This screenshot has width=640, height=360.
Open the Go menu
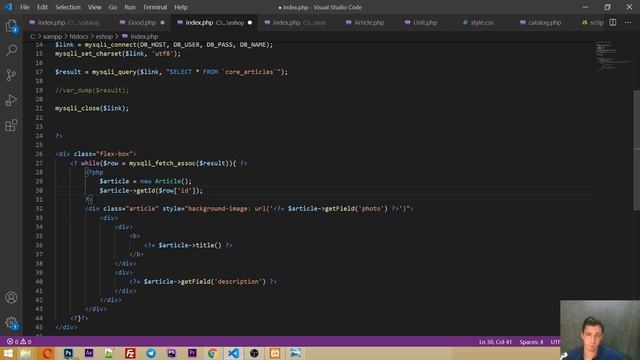click(113, 7)
